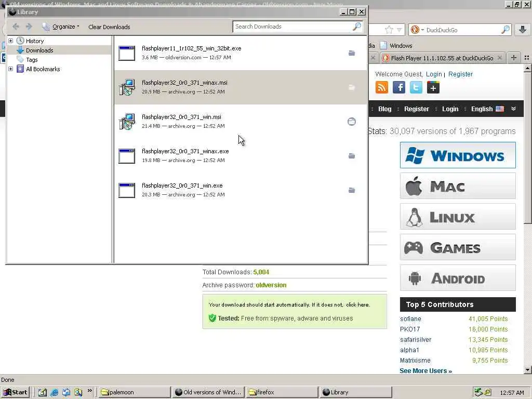This screenshot has width=532, height=399.
Task: Open Internet Explorer from quick launch
Action: tap(54, 393)
